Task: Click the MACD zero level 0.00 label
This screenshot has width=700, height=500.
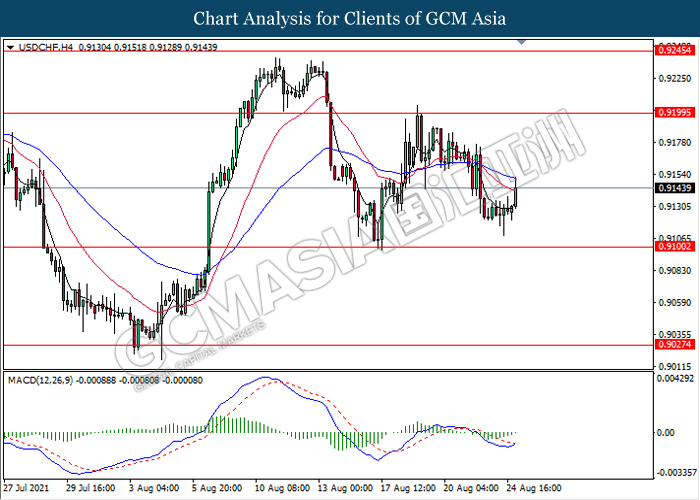Action: pyautogui.click(x=665, y=433)
